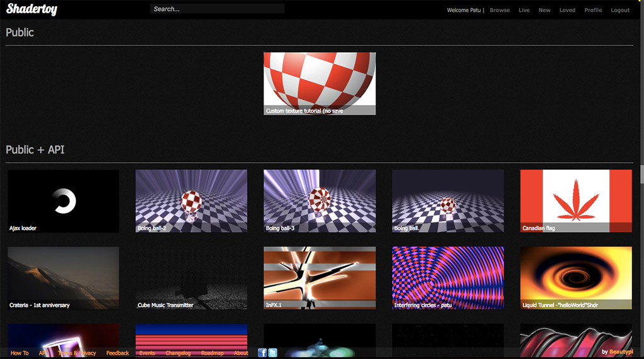Click the page vertical scrollbar thumb

coord(642,174)
